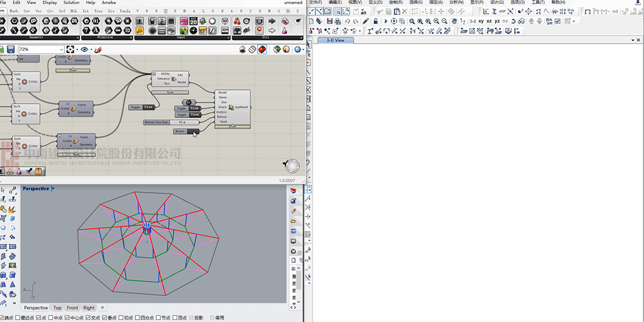644x322 pixels.
Task: Click the xy plane view button
Action: tap(481, 21)
